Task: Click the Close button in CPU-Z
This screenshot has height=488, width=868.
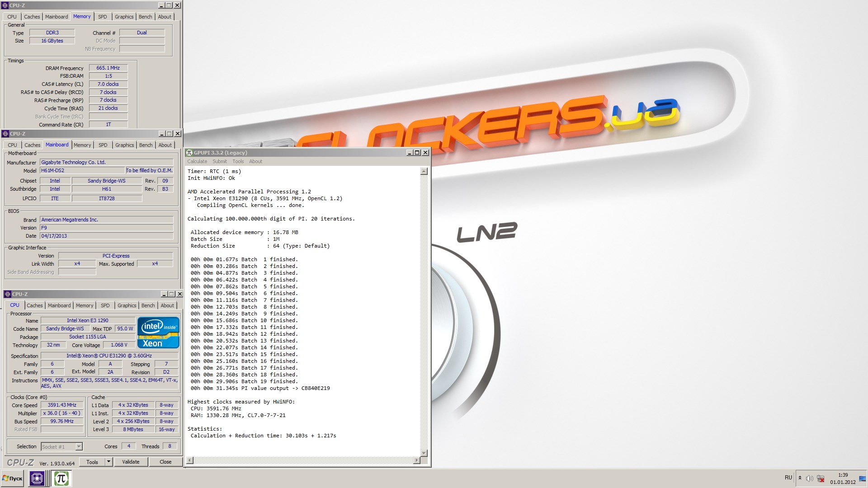Action: (x=165, y=462)
